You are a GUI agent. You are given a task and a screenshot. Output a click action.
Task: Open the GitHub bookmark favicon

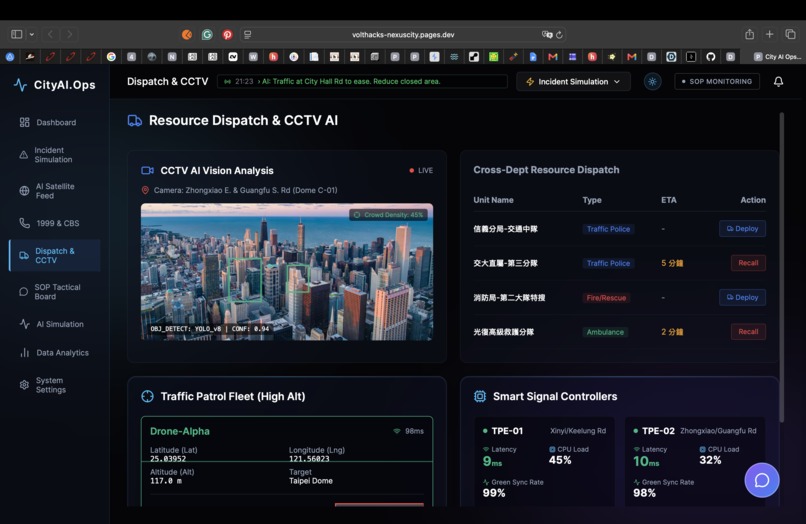pyautogui.click(x=710, y=57)
